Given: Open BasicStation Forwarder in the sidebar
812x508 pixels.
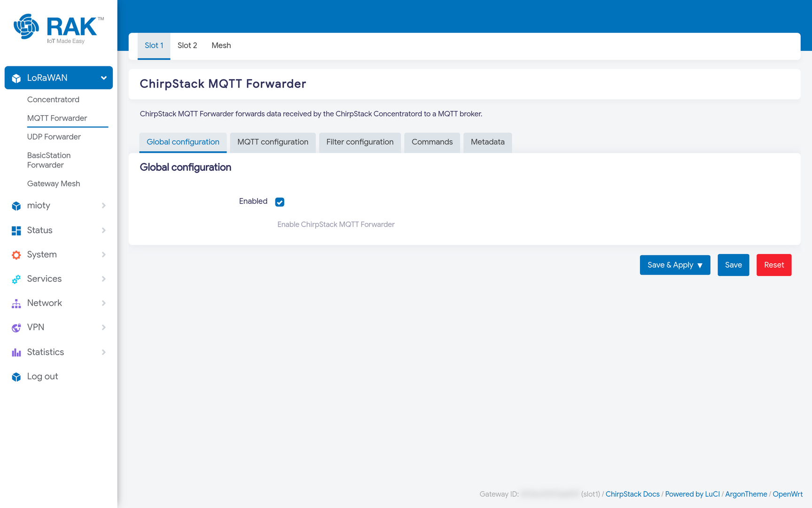Looking at the screenshot, I should pos(49,160).
